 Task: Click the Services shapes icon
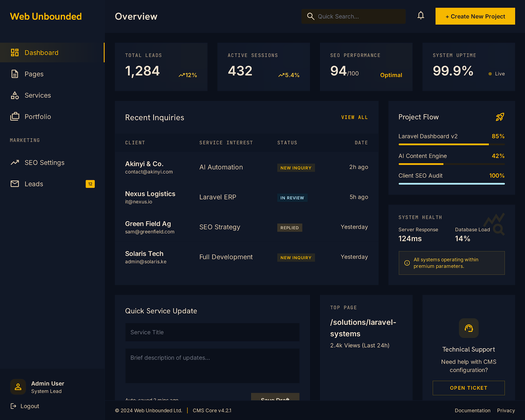15,95
